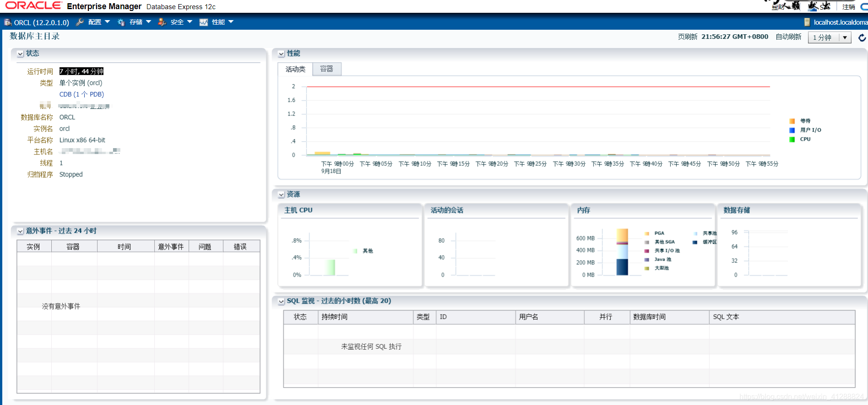
Task: Click the ID column header
Action: 476,317
